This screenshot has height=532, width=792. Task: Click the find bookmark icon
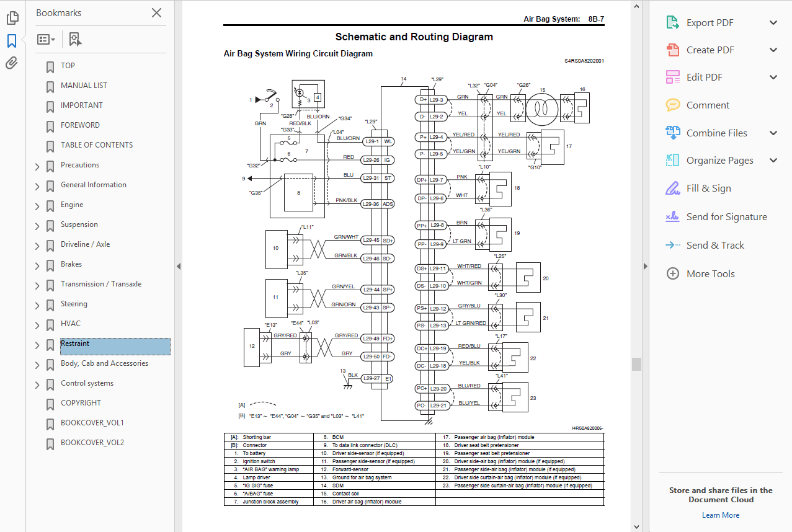tap(75, 40)
